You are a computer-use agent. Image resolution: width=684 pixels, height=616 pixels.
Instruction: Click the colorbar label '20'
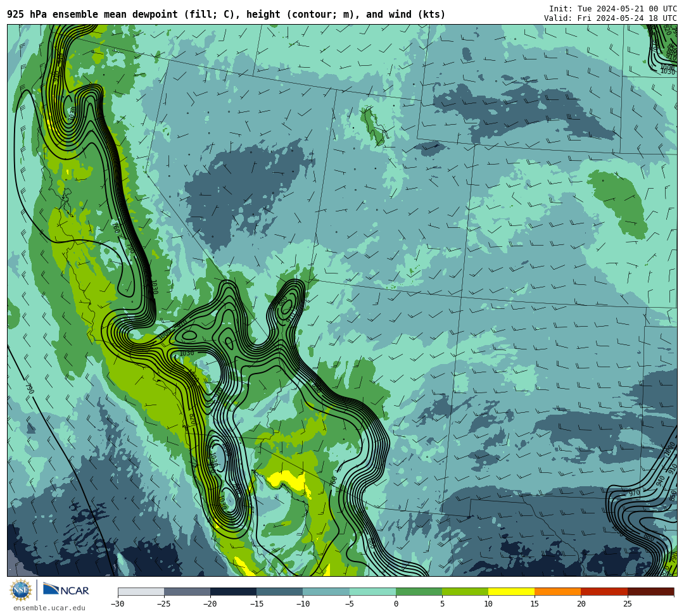pos(581,604)
